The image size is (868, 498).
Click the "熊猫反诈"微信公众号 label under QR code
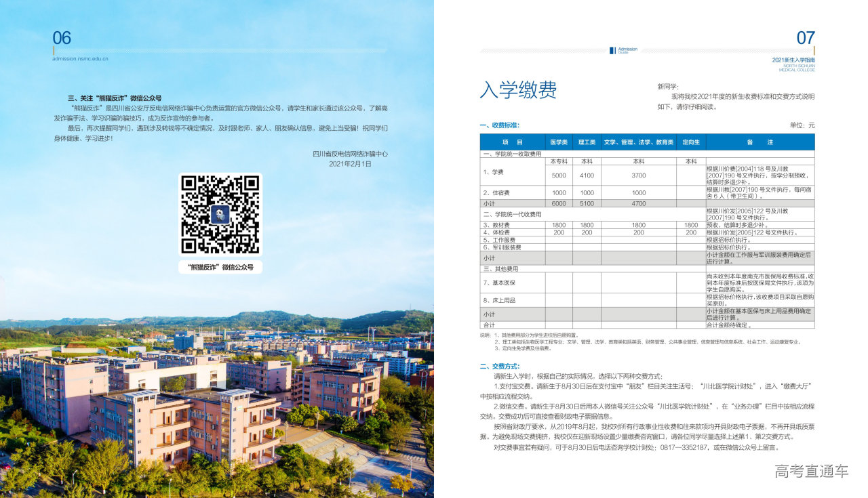[x=220, y=268]
